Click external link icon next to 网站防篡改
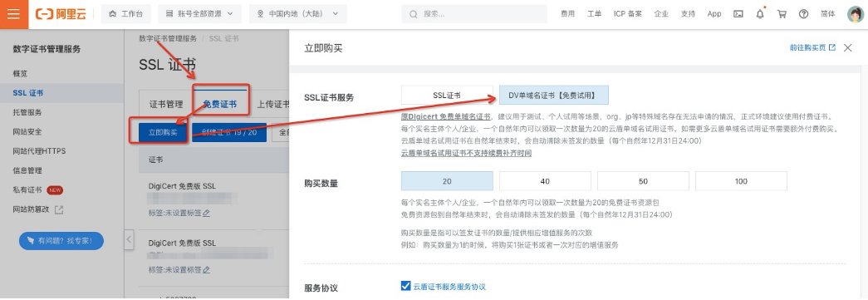This screenshot has height=300, width=868. 59,209
